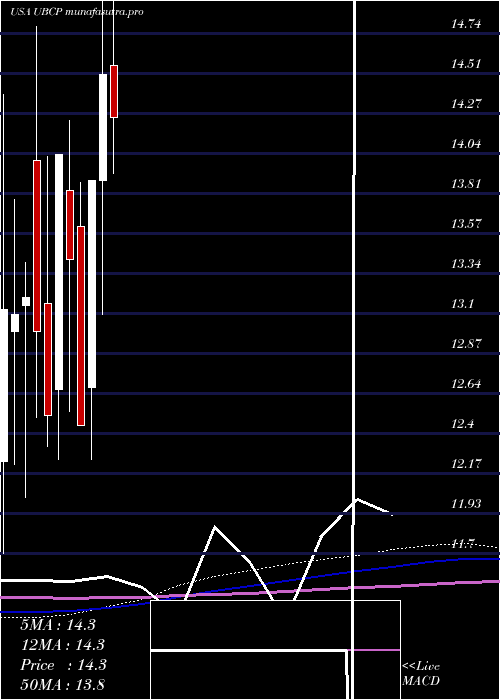Select the 14.51 price axis label
Image resolution: width=500 pixels, height=700 pixels.
[466, 64]
